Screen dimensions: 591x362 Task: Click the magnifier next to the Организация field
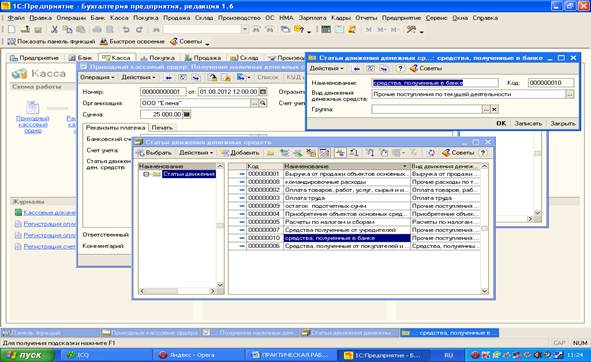coord(263,103)
